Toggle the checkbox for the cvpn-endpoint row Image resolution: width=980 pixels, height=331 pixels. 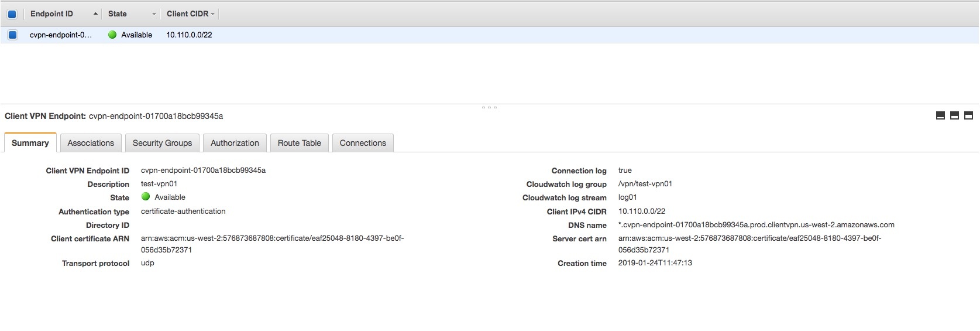[12, 35]
